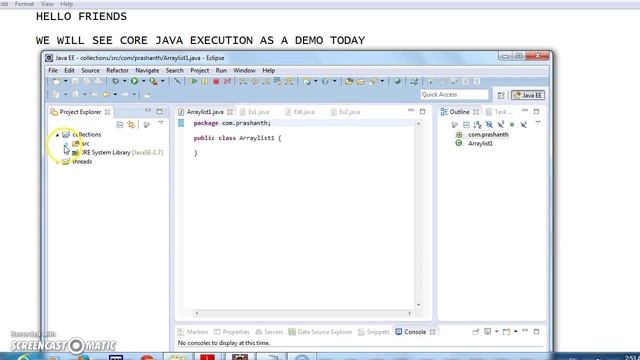Select JRE System Library entry
Screen dimensions: 640x360
pos(118,153)
